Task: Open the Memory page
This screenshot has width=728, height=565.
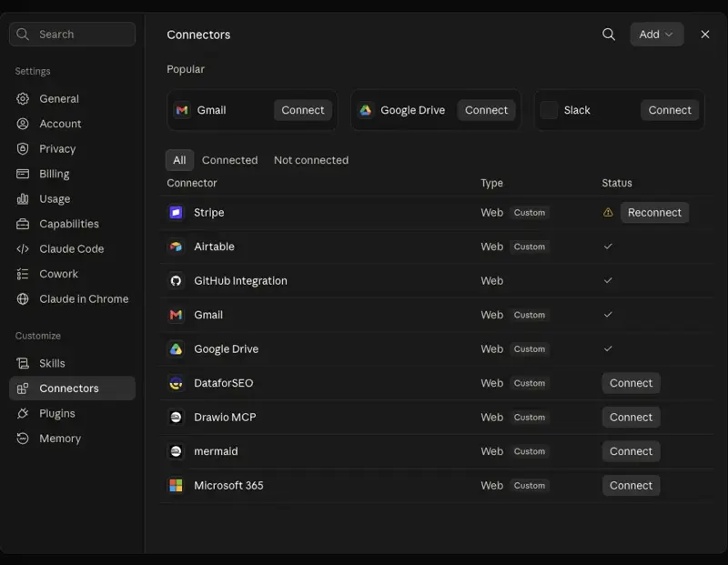Action: point(73,439)
